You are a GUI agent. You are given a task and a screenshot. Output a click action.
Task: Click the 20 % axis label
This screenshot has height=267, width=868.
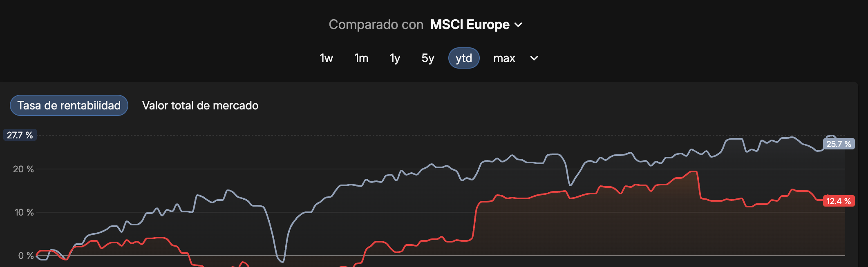[x=23, y=169]
